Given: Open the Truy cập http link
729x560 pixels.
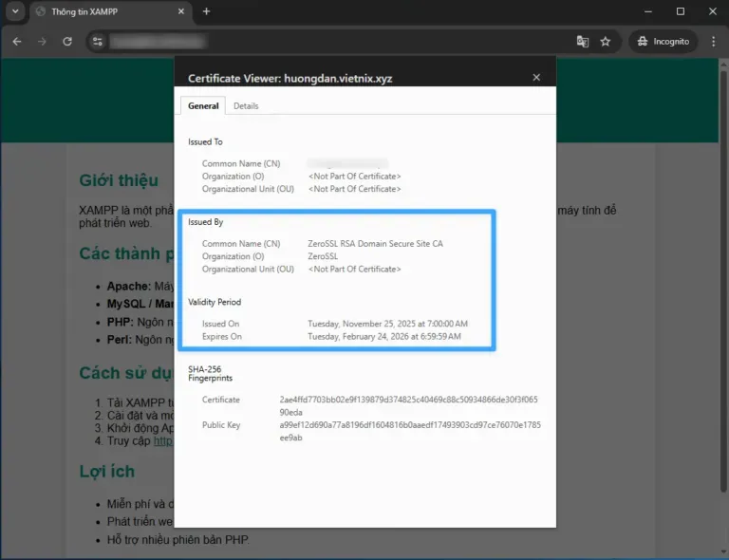Looking at the screenshot, I should [162, 441].
